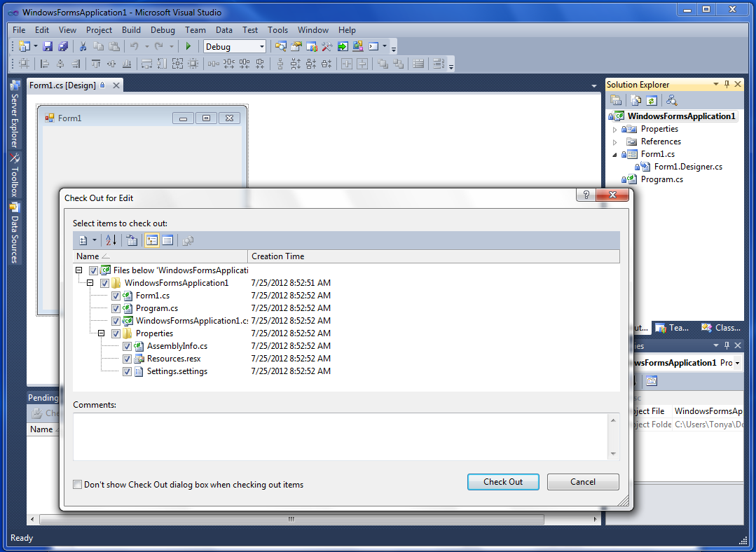756x552 pixels.
Task: Collapse the Properties folder in dialog tree
Action: point(102,333)
